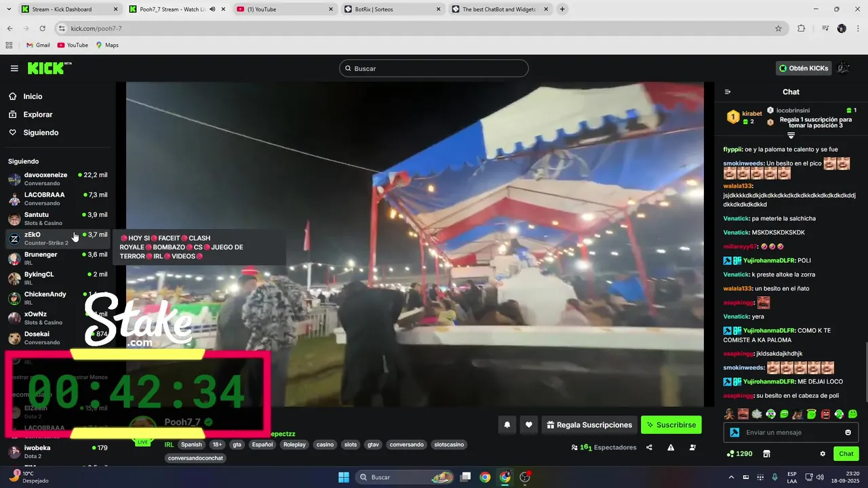
Task: Open Chrome from the taskbar
Action: coord(485,477)
